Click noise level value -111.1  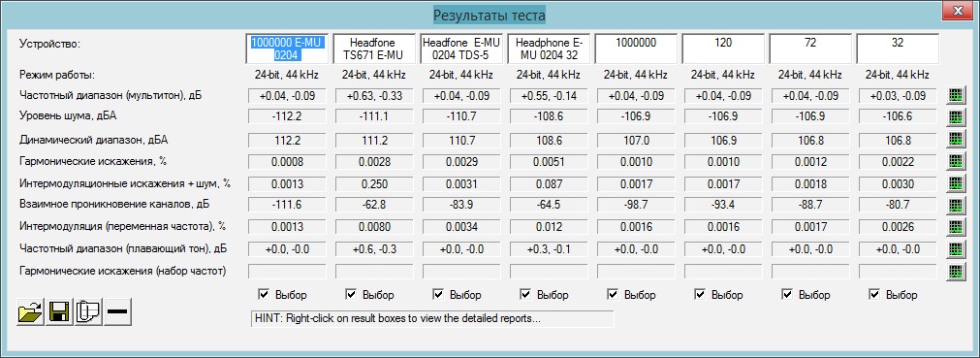pyautogui.click(x=374, y=117)
